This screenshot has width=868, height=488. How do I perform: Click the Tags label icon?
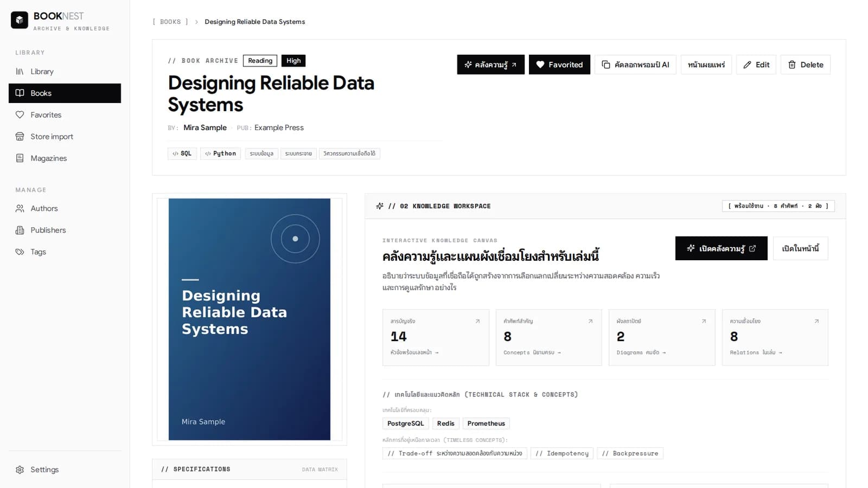(20, 252)
